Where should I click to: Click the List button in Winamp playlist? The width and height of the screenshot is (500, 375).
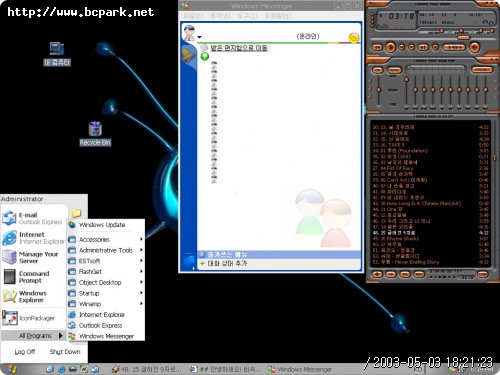pyautogui.click(x=482, y=274)
